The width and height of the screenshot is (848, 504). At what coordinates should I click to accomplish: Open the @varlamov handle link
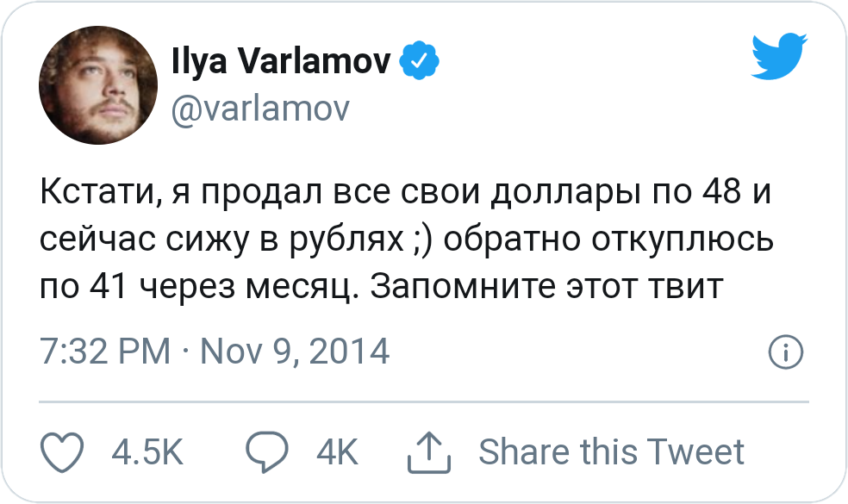point(260,109)
